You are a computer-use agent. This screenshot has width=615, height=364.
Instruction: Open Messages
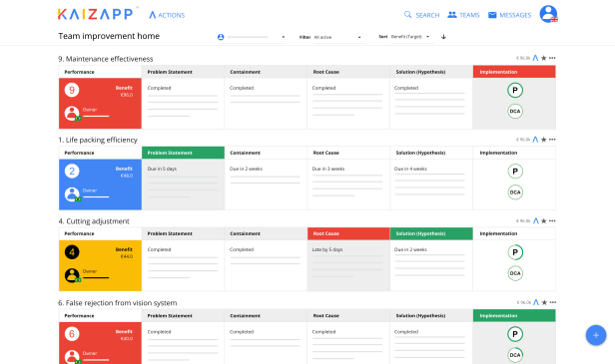point(509,15)
